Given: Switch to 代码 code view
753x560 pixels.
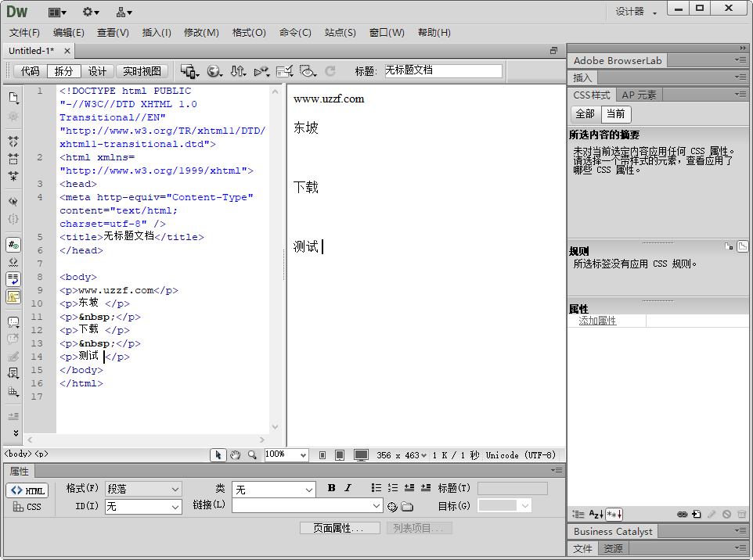Looking at the screenshot, I should [x=30, y=71].
